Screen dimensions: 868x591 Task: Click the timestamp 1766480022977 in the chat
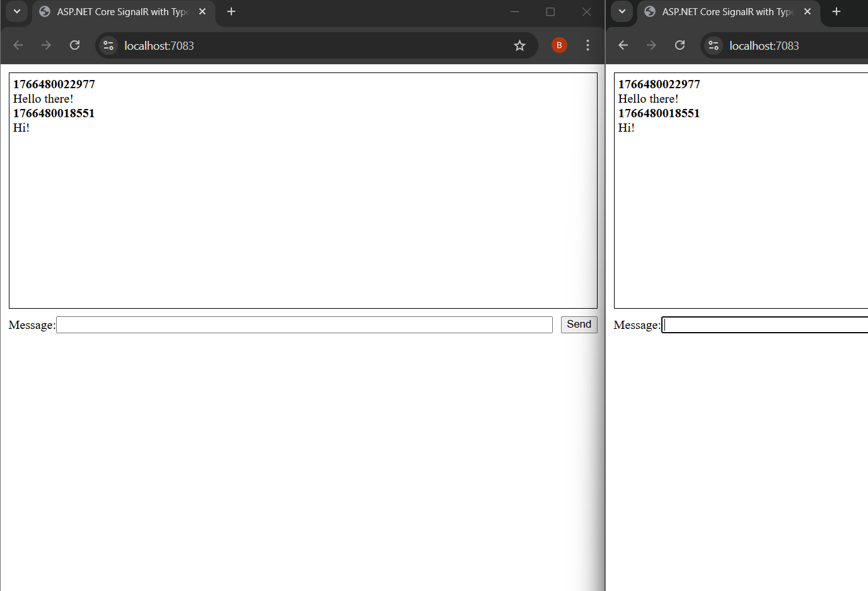coord(54,84)
